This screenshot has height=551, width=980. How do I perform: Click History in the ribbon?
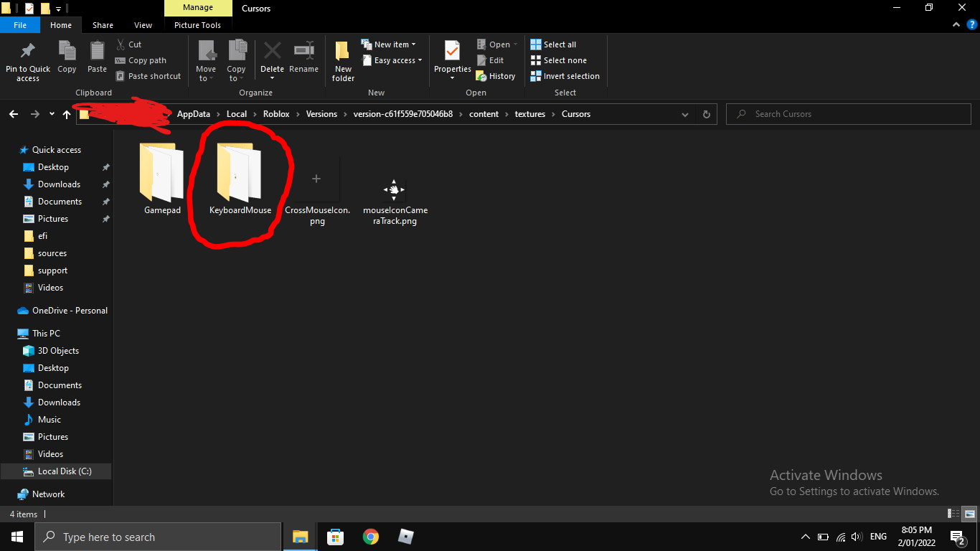pyautogui.click(x=496, y=76)
